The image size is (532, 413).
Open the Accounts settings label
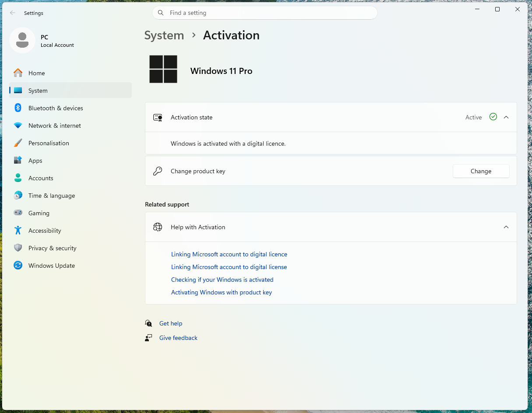[41, 178]
